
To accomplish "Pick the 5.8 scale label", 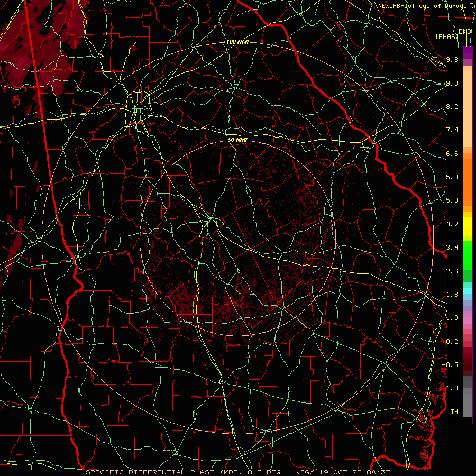I will [x=452, y=177].
